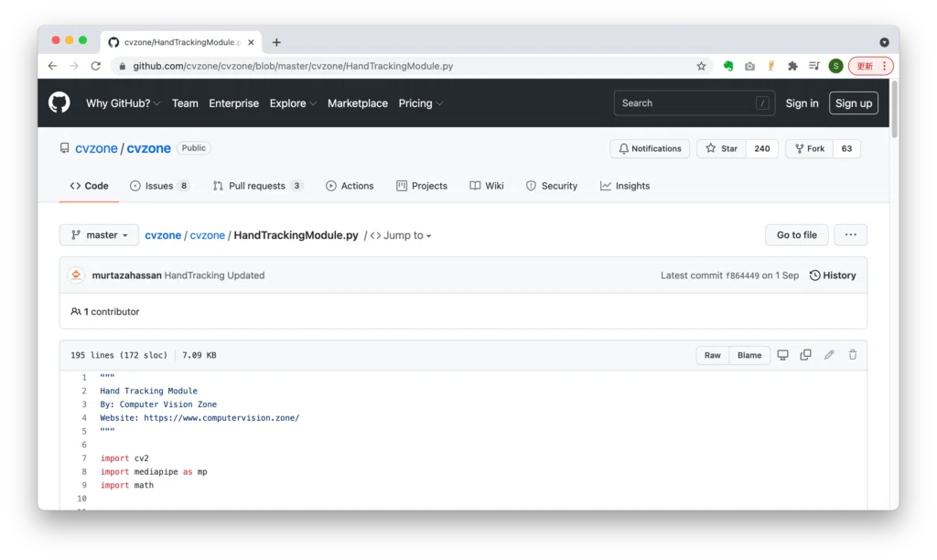The height and width of the screenshot is (560, 937).
Task: Copy raw contents icon
Action: pos(805,355)
